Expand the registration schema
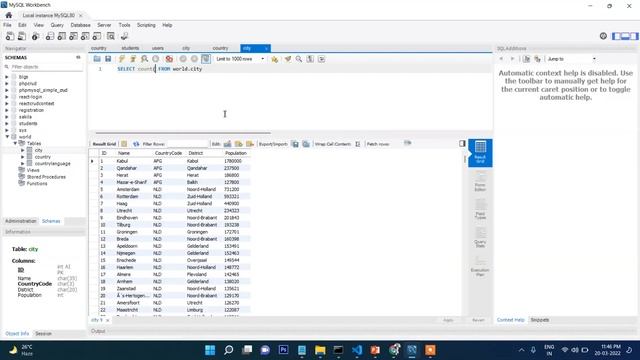The width and height of the screenshot is (640, 360). click(x=7, y=110)
